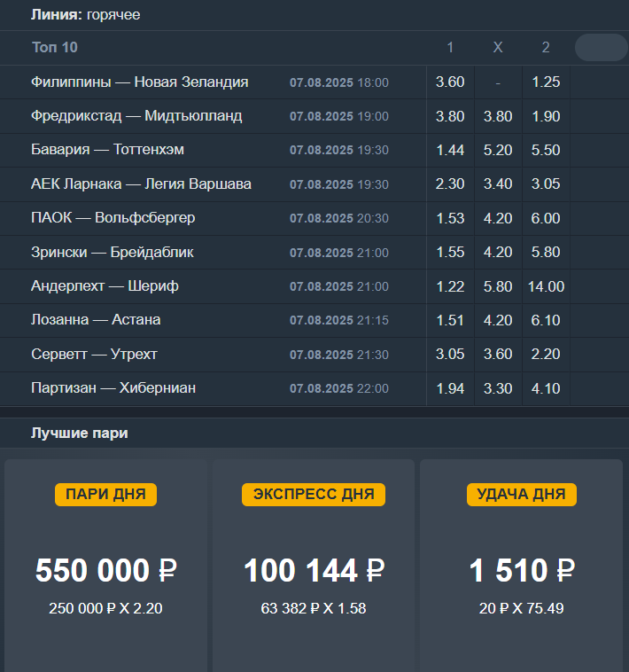629x672 pixels.
Task: Select 1.94 odds on Партизан win
Action: click(x=450, y=388)
